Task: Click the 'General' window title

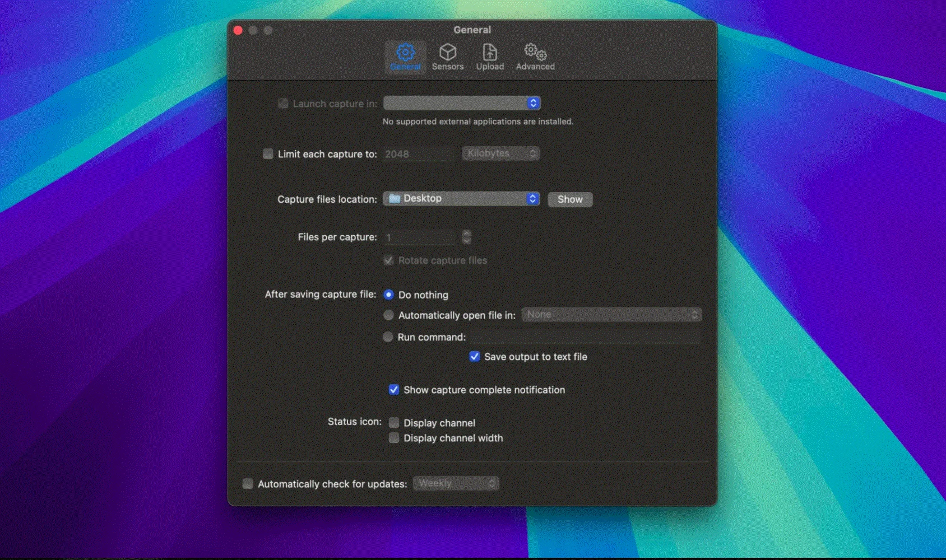Action: point(472,30)
